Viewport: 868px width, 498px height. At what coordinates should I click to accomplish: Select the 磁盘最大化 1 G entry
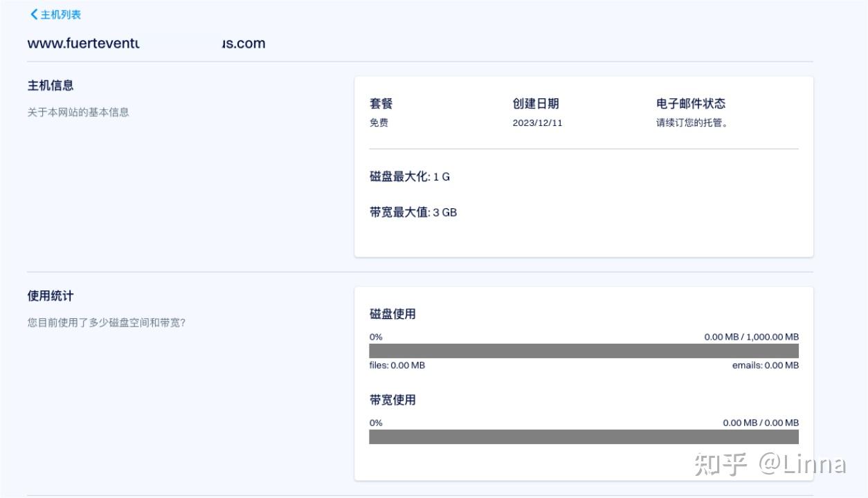click(408, 176)
